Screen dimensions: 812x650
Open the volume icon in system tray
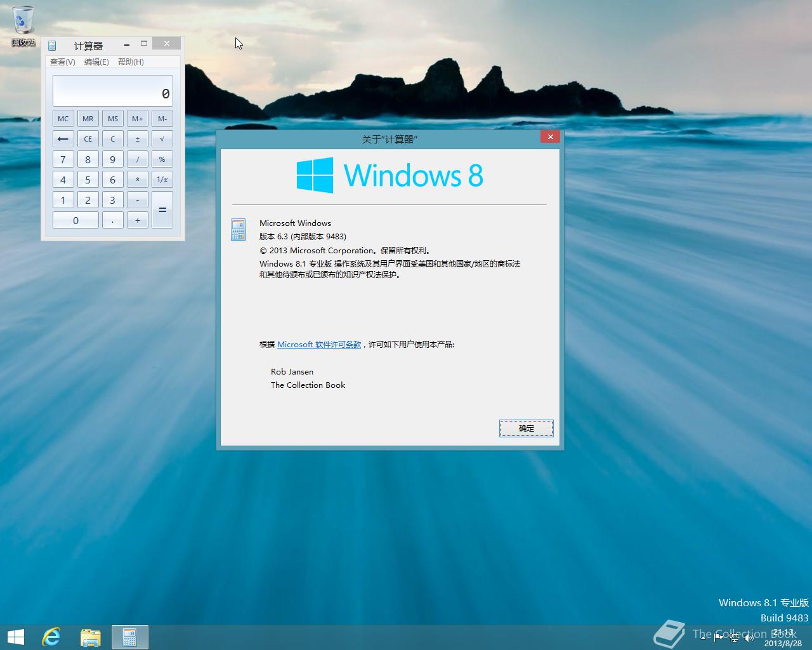pyautogui.click(x=749, y=638)
